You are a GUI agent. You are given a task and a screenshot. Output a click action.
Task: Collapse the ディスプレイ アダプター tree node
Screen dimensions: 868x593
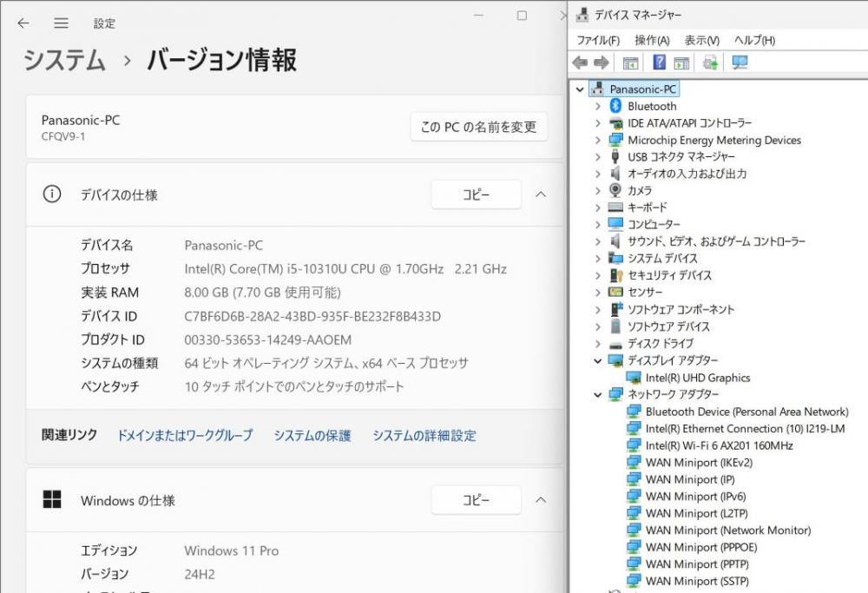(x=598, y=361)
